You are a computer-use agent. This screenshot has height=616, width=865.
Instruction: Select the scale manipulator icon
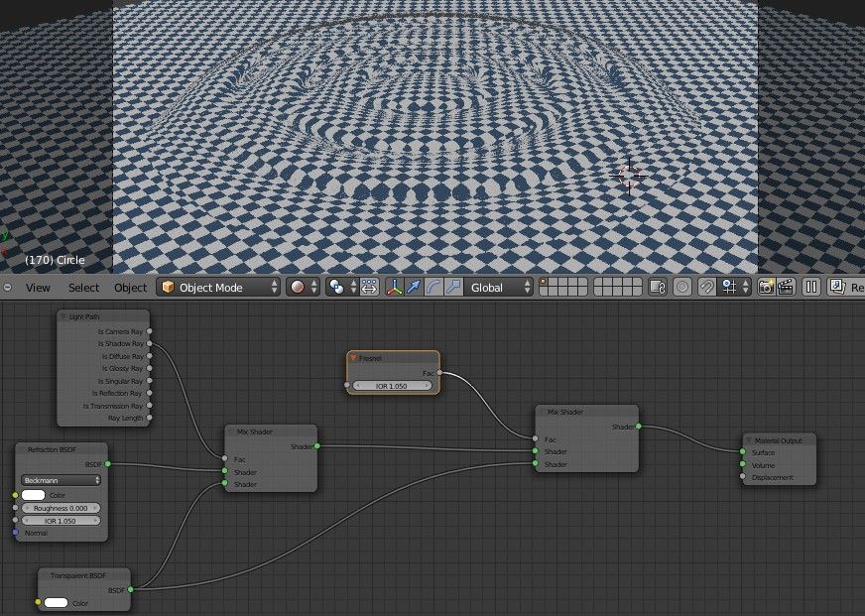[452, 288]
